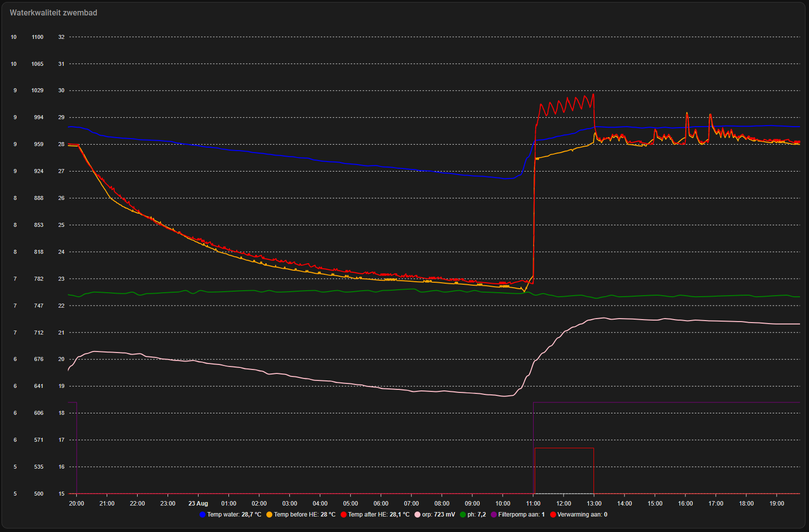The image size is (809, 532).
Task: Select the '23 Aug' date marker on x-axis
Action: 198,504
